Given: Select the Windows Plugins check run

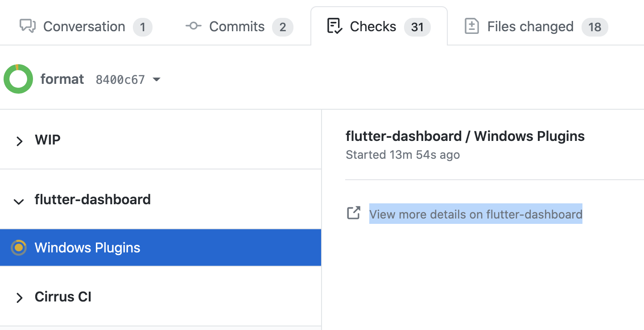Looking at the screenshot, I should pos(87,247).
